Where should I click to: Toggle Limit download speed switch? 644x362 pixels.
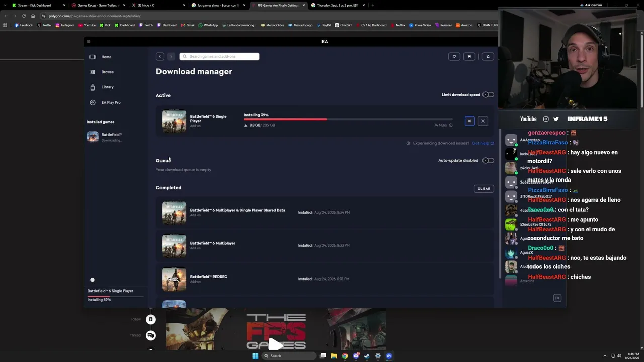[488, 95]
